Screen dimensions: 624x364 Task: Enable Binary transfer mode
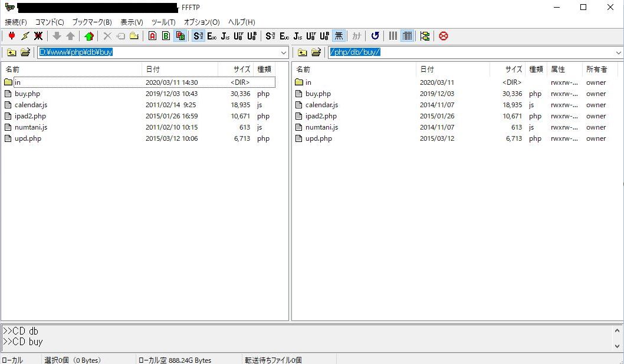166,36
